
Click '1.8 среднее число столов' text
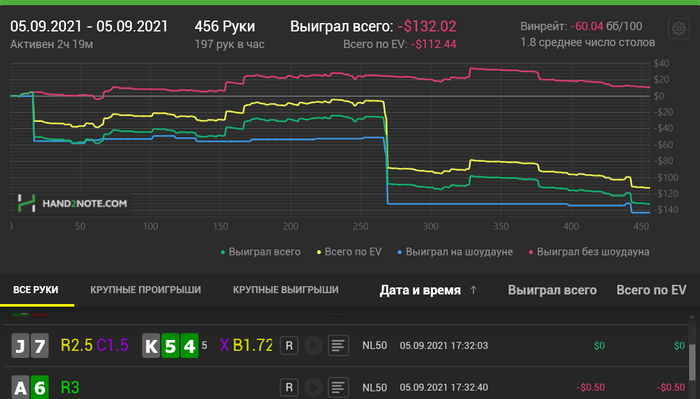[x=588, y=42]
